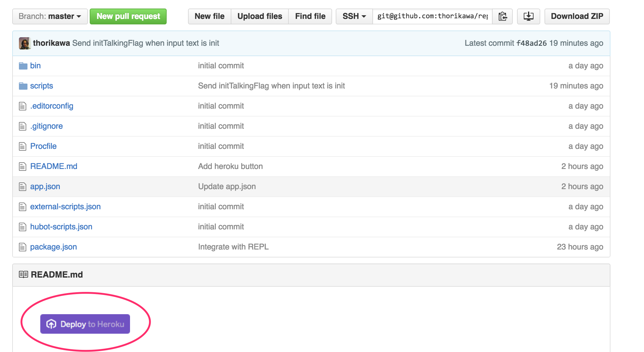644x352 pixels.
Task: Click the Deploy to Heroku button
Action: [85, 324]
